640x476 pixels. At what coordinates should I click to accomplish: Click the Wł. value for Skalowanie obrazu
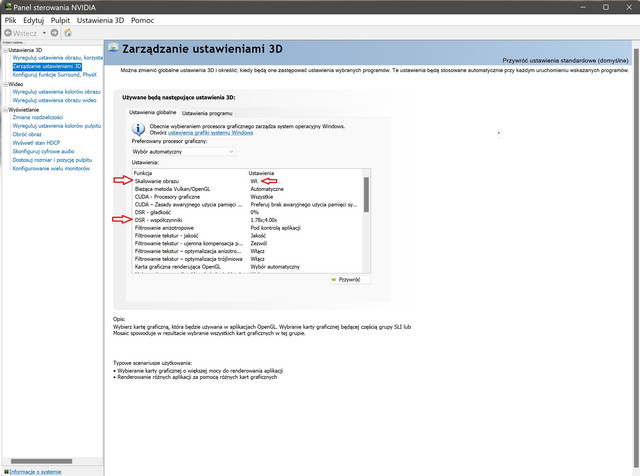[254, 181]
